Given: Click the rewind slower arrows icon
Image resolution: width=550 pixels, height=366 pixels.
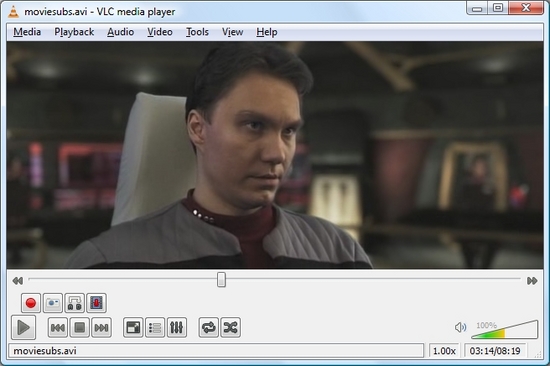Looking at the screenshot, I should (x=18, y=281).
